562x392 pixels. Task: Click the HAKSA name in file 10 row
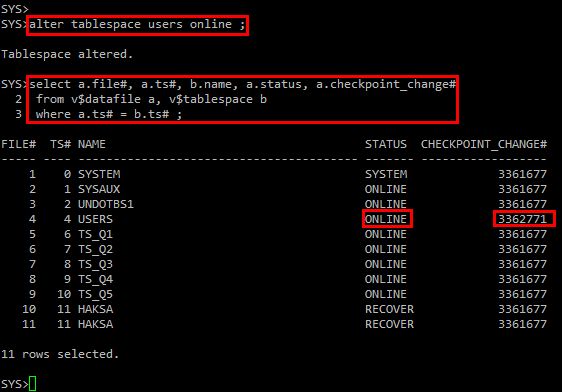point(95,309)
